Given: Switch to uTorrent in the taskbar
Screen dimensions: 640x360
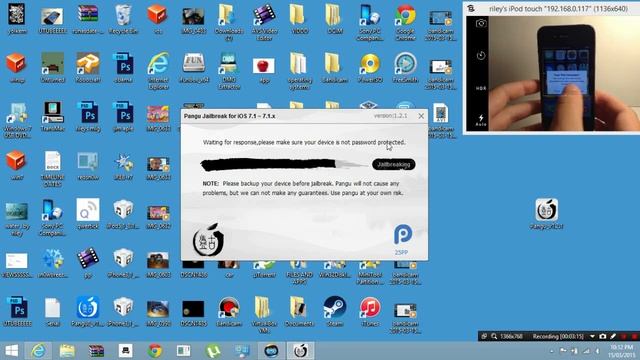Looking at the screenshot, I should click(x=213, y=351).
